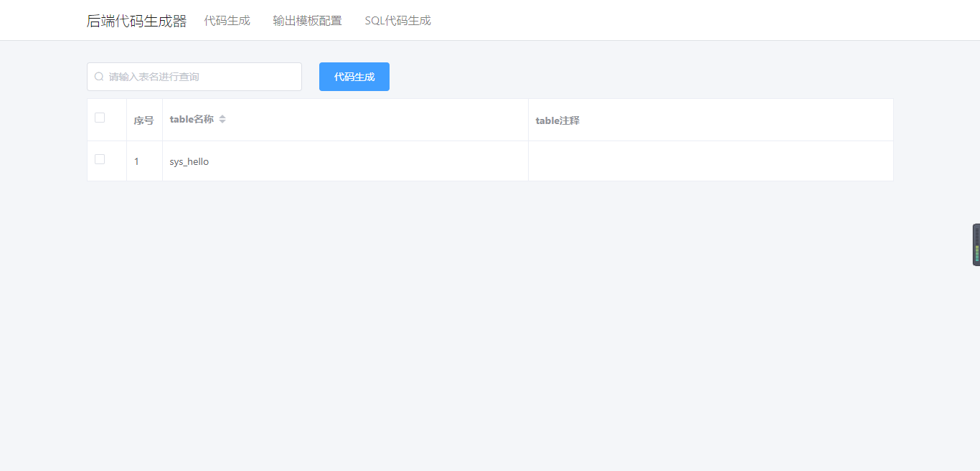Click the docked level meter widget on right edge

[976, 245]
